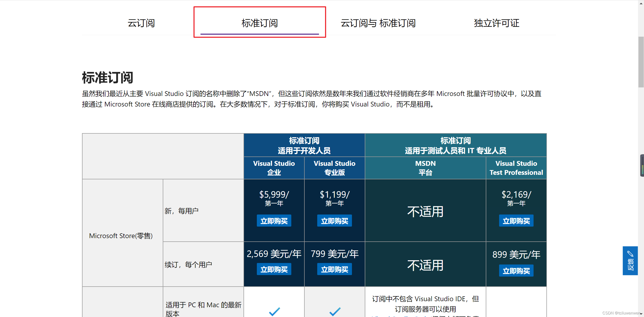Buy 专业版 renewal at 799 美元/年
Screen dimensions: 644x317
tap(335, 269)
